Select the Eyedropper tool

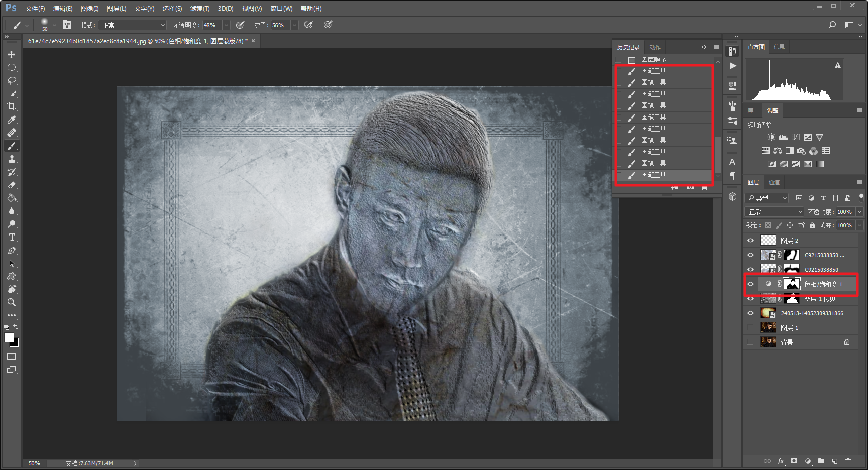(x=12, y=120)
